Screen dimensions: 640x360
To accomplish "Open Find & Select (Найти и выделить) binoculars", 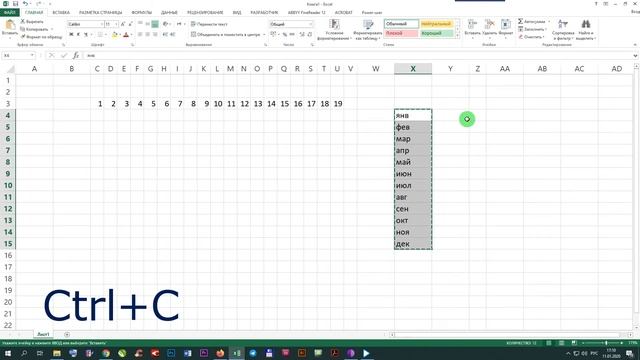I will (586, 29).
